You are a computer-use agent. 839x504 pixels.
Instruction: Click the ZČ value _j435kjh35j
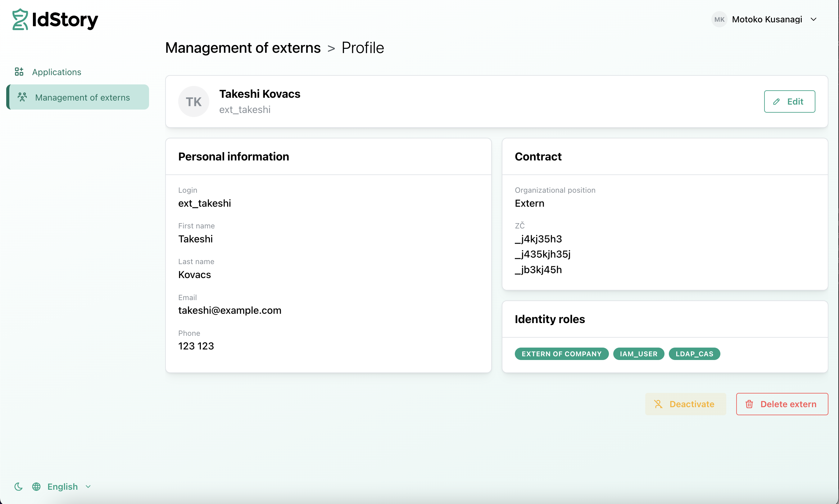[543, 254]
